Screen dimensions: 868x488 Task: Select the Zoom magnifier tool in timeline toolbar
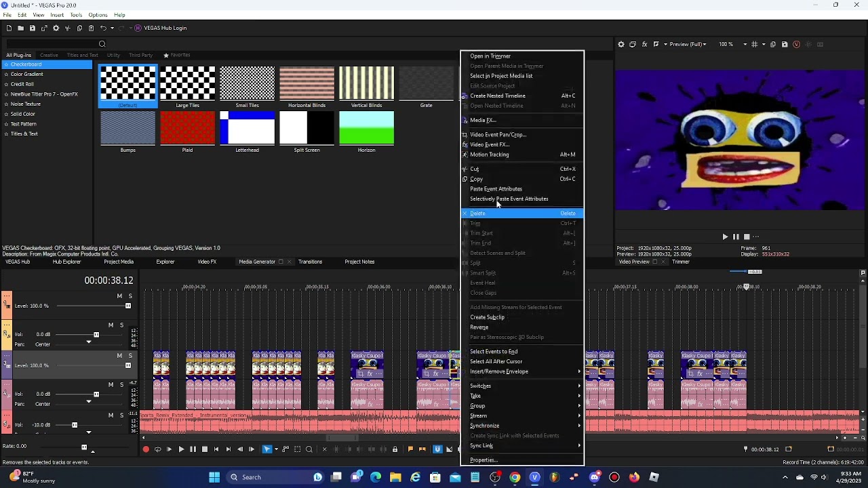309,449
